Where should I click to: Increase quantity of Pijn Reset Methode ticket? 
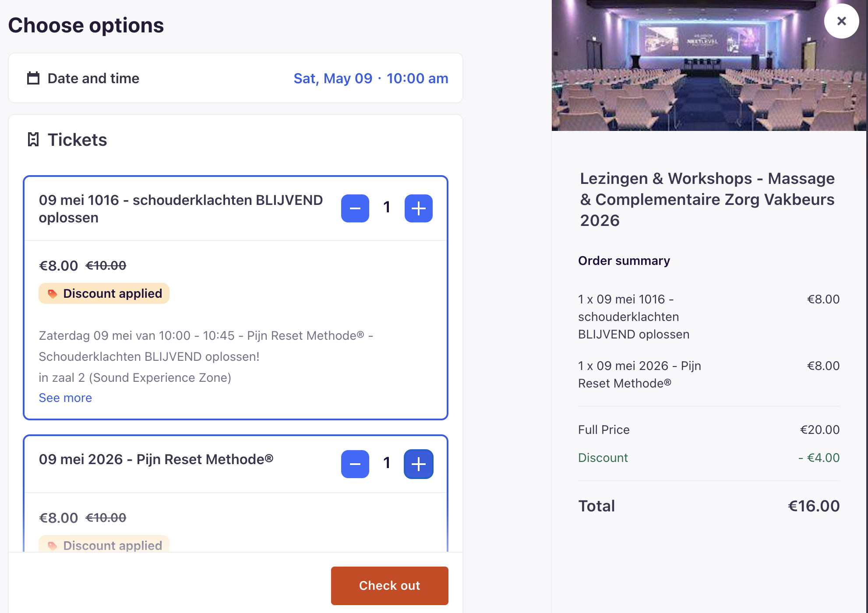(418, 464)
